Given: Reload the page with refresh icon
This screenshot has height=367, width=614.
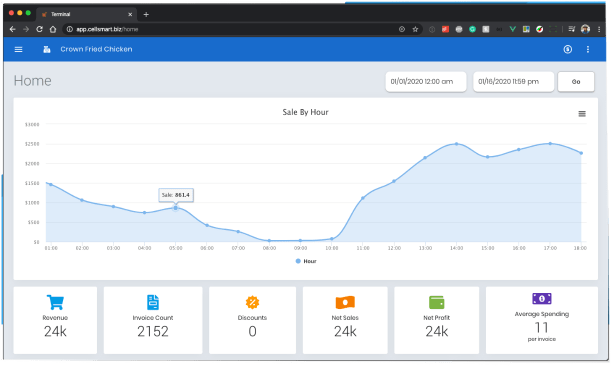Looking at the screenshot, I should pyautogui.click(x=39, y=29).
